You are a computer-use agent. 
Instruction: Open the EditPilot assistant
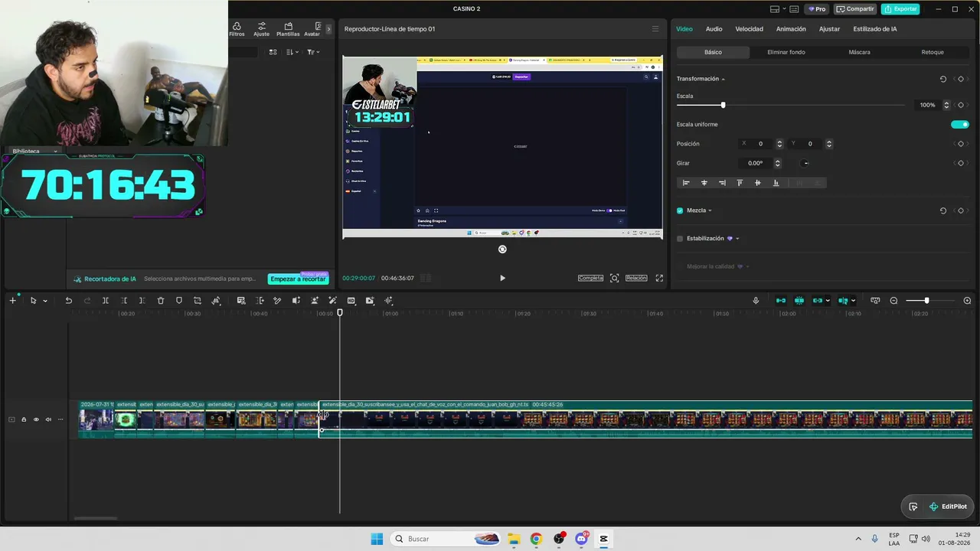click(947, 507)
